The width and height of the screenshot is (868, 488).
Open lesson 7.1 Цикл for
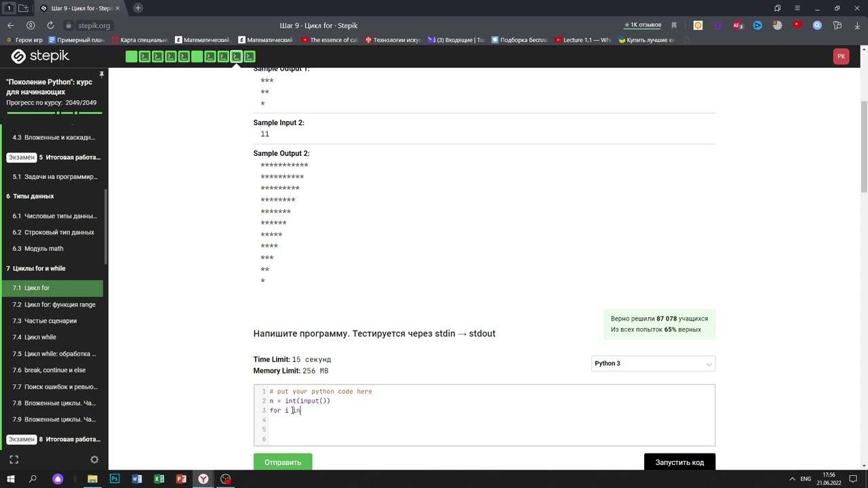pos(53,288)
